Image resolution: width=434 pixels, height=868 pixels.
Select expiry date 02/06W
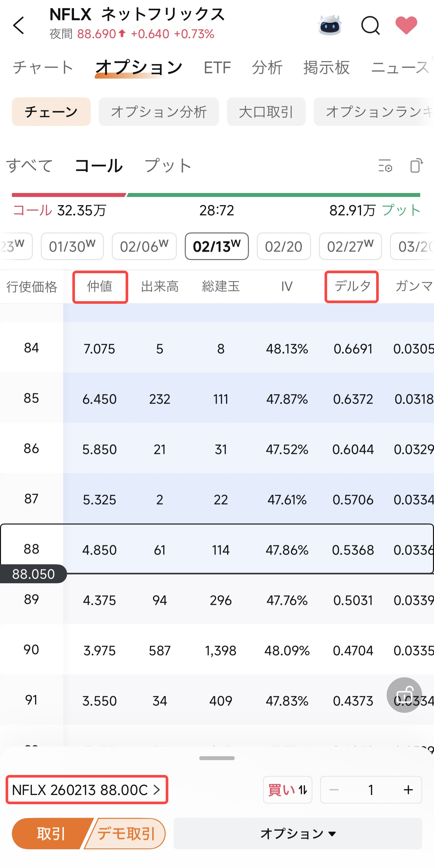[144, 246]
